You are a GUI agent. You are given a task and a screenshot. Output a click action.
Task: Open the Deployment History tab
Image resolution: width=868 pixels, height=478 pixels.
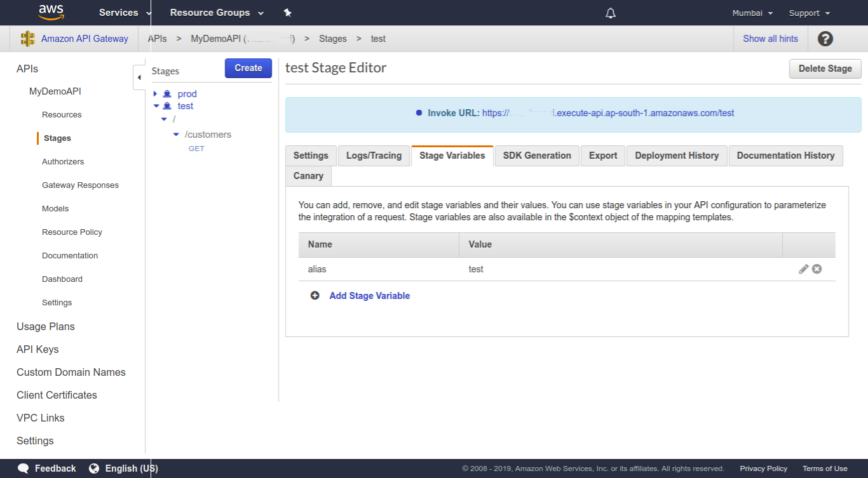677,156
